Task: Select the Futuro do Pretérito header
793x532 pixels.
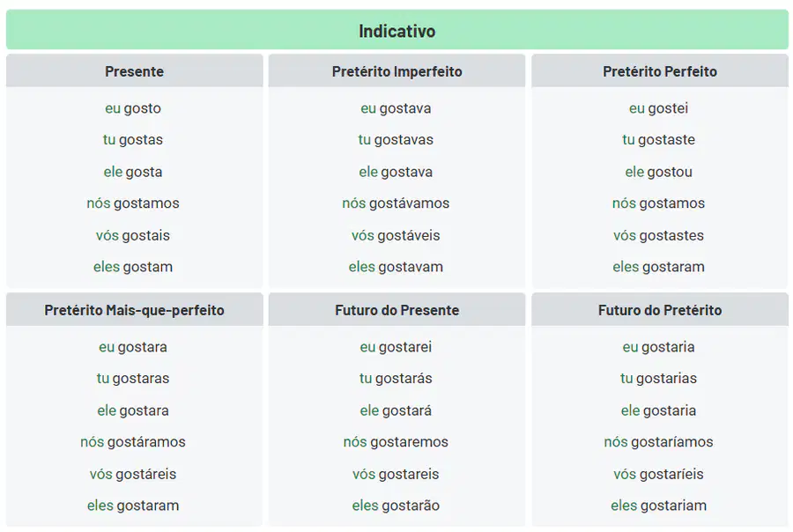Action: [x=660, y=310]
